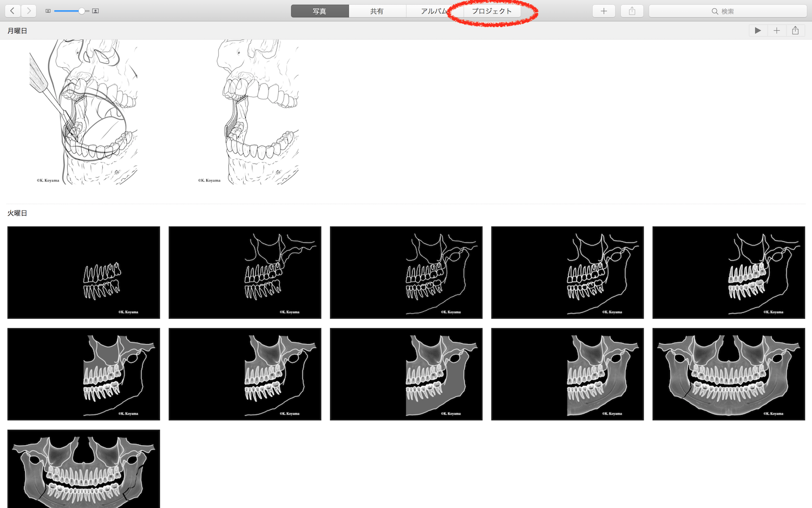The image size is (812, 508).
Task: Switch to the アルバム tab
Action: click(x=435, y=11)
